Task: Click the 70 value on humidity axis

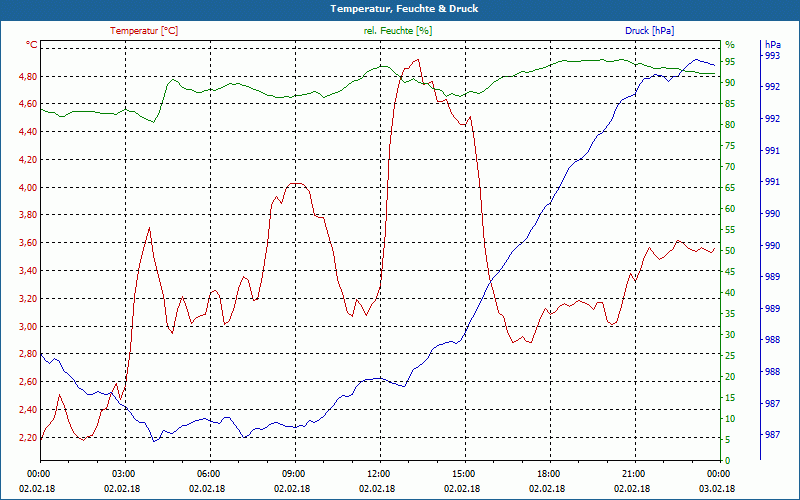Action: pyautogui.click(x=730, y=167)
